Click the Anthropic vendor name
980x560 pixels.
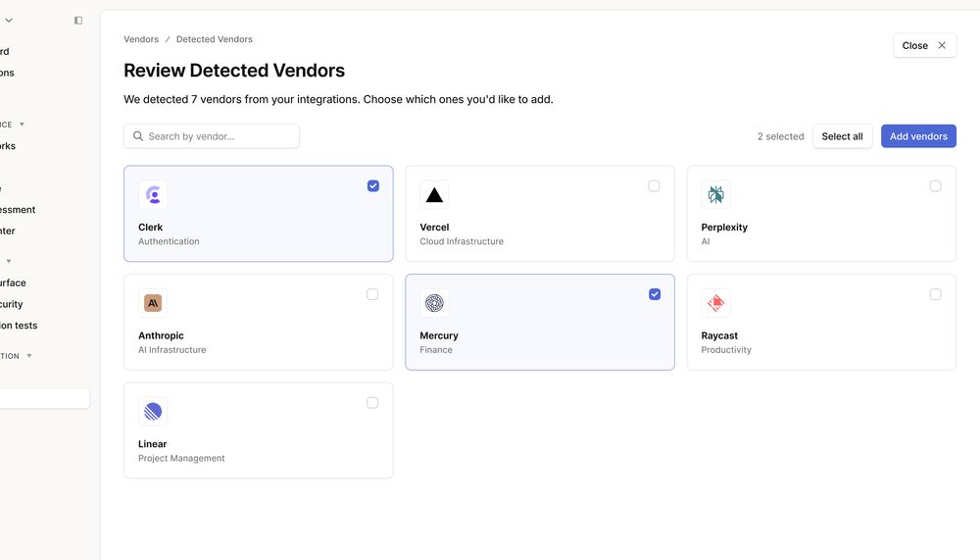click(162, 335)
